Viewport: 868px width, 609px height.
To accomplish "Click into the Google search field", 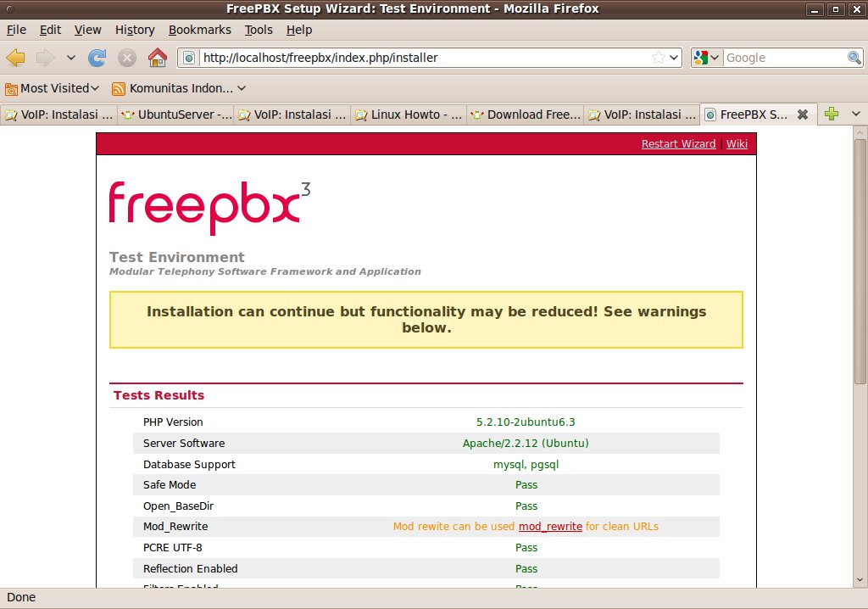I will (x=784, y=58).
